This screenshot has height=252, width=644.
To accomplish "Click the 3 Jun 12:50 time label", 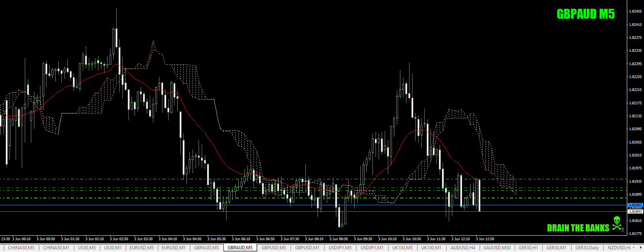I will pos(485,239).
